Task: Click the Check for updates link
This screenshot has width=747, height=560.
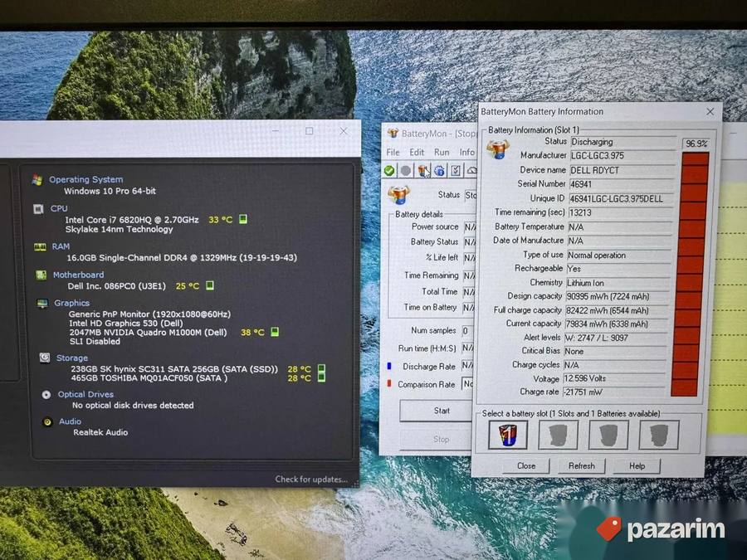Action: pos(311,479)
